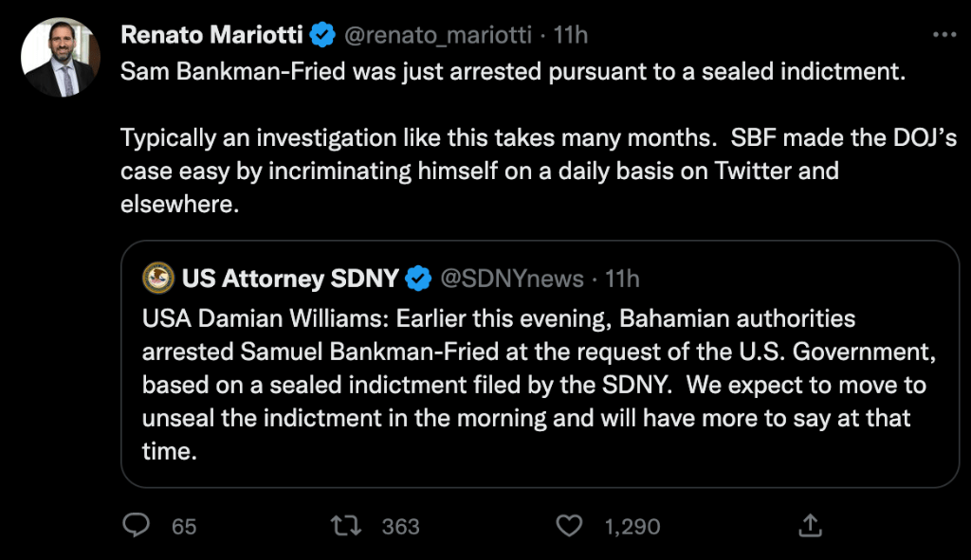
Task: Click the 363 retweets count
Action: 400,526
